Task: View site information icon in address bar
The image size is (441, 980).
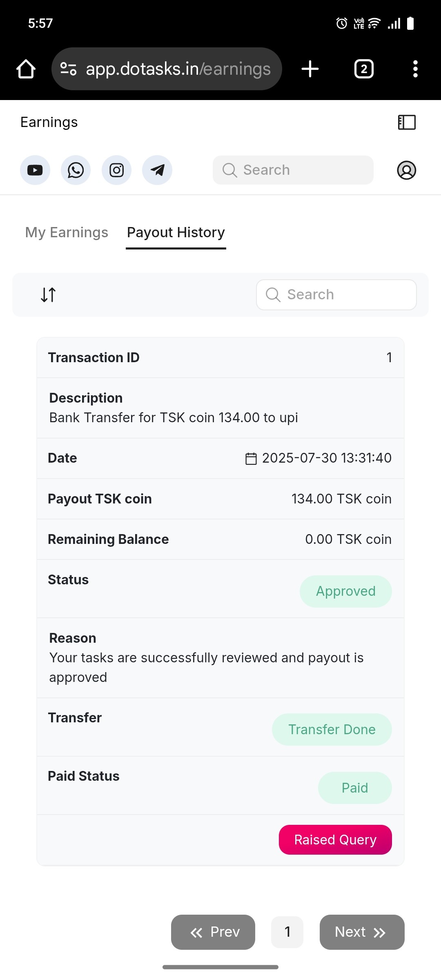Action: (68, 69)
